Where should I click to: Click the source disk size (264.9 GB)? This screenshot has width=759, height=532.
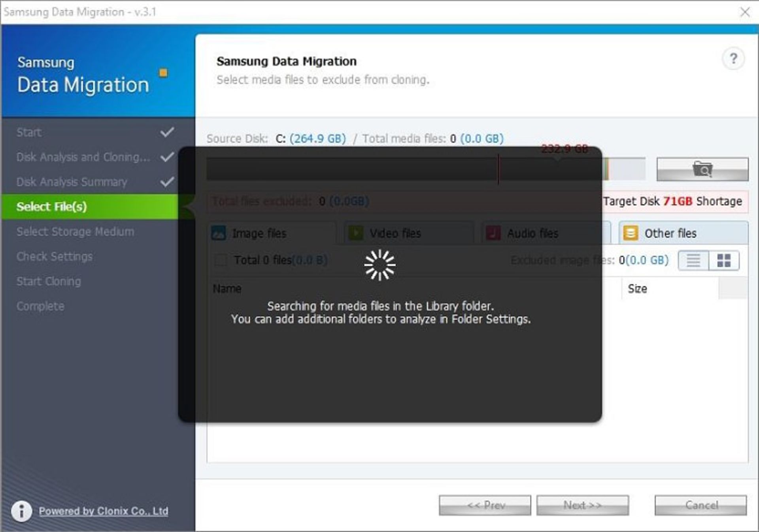click(317, 139)
